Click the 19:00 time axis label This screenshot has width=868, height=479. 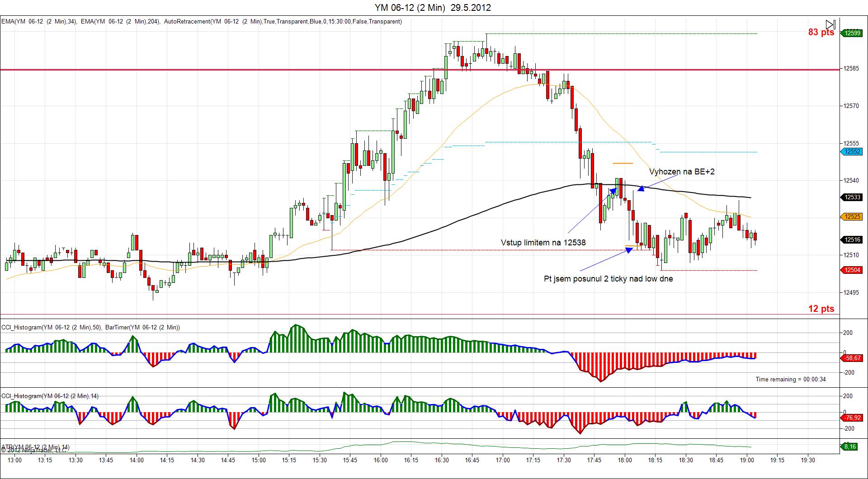[x=747, y=460]
